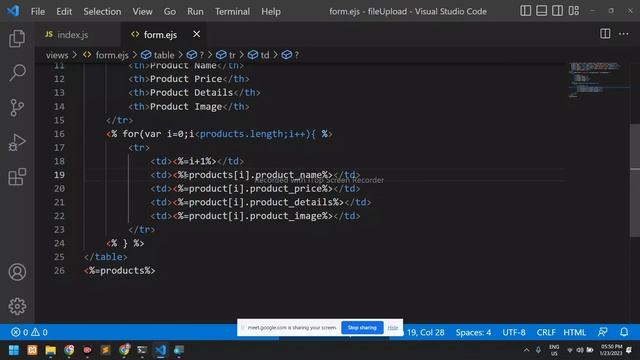The width and height of the screenshot is (640, 360).
Task: Open the Selection menu
Action: [x=102, y=11]
